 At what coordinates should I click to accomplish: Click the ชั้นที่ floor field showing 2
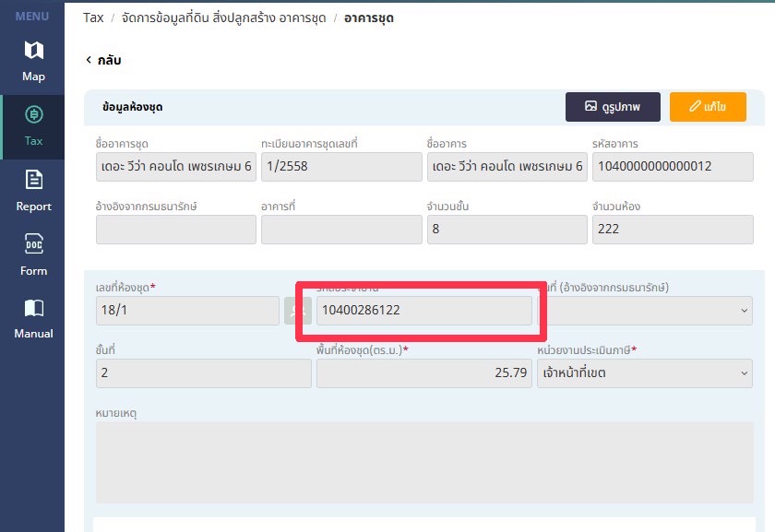point(203,373)
